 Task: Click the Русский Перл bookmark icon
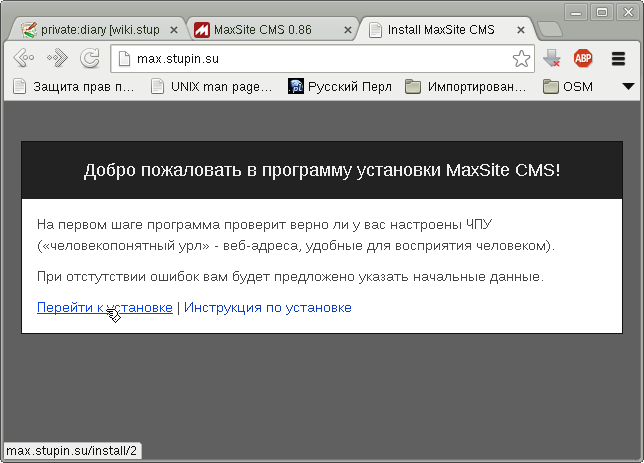pos(296,87)
